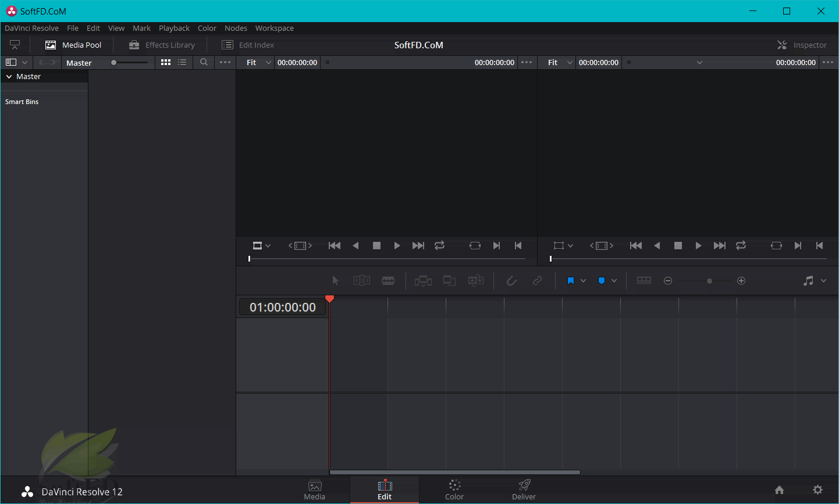Toggle timeline snapping magnet
This screenshot has height=504, width=839.
(511, 281)
